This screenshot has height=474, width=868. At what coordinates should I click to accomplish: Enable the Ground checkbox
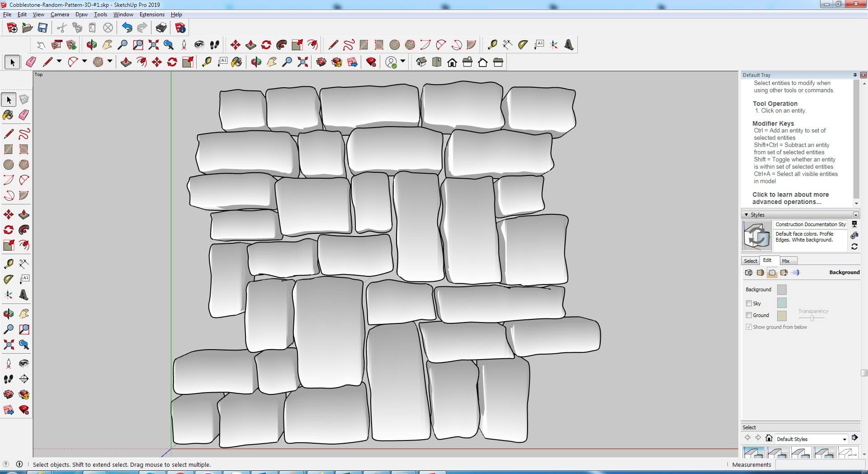pos(749,315)
